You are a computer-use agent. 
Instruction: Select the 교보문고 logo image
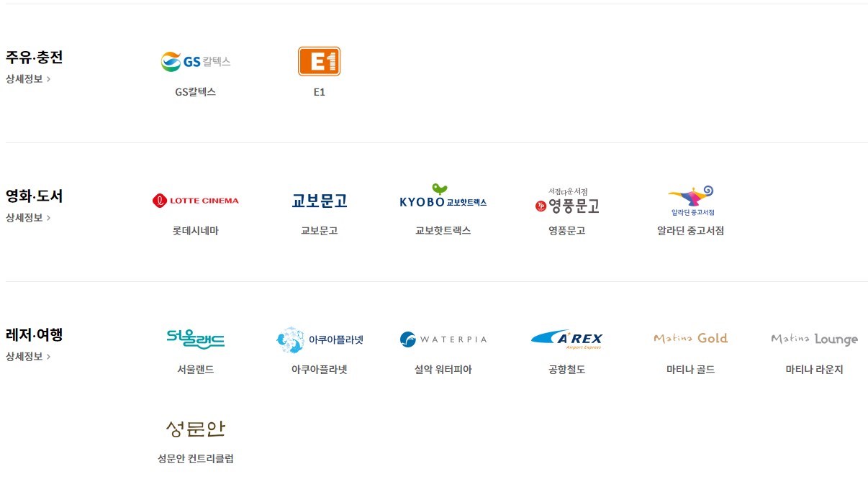tap(320, 201)
